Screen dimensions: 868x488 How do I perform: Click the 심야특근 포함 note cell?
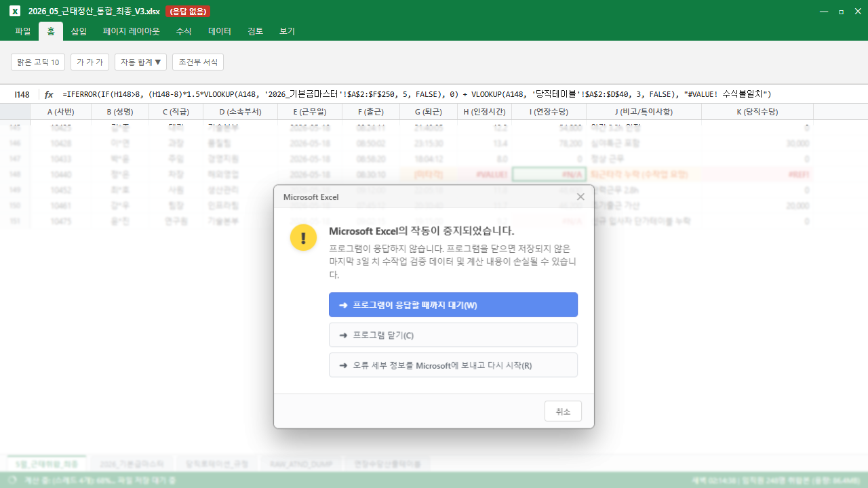tap(644, 143)
